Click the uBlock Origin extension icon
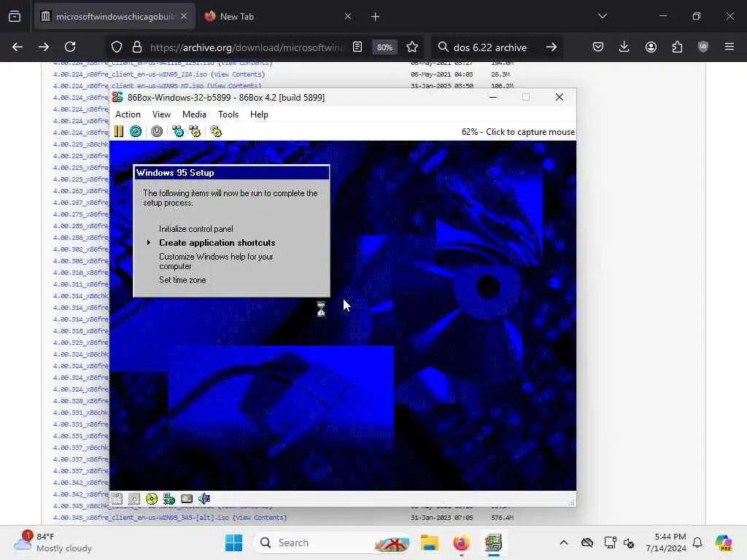 coord(703,47)
